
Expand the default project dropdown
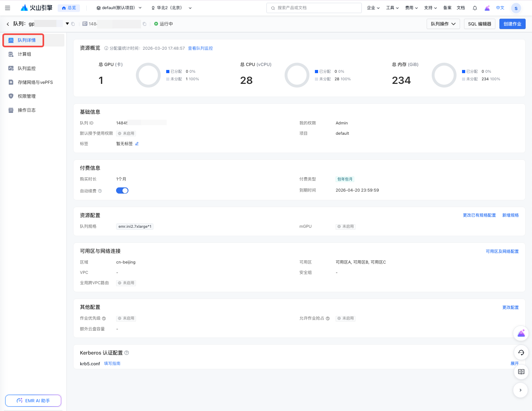coord(119,8)
